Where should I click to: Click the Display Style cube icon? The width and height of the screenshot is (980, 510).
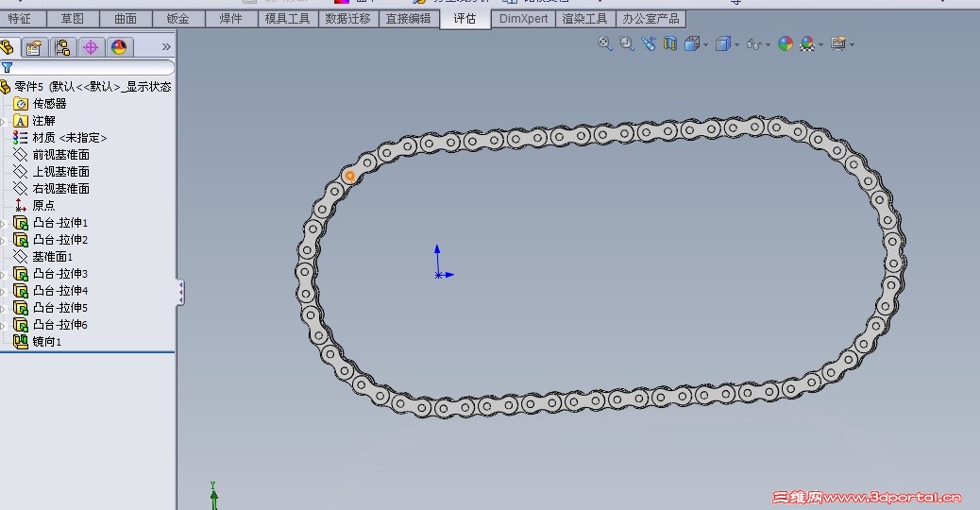pyautogui.click(x=722, y=43)
